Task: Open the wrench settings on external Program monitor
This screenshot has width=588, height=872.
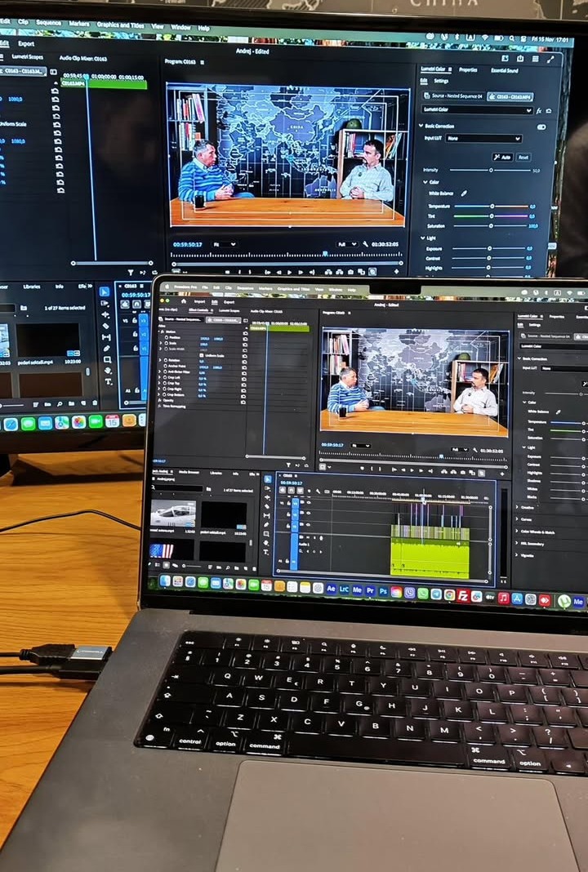Action: coord(366,244)
